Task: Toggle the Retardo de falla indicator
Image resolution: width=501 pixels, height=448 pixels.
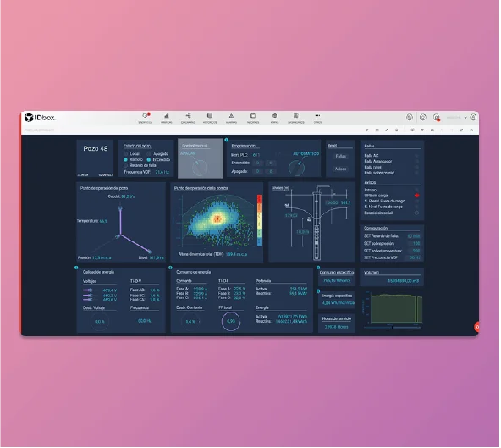Action: (x=125, y=165)
